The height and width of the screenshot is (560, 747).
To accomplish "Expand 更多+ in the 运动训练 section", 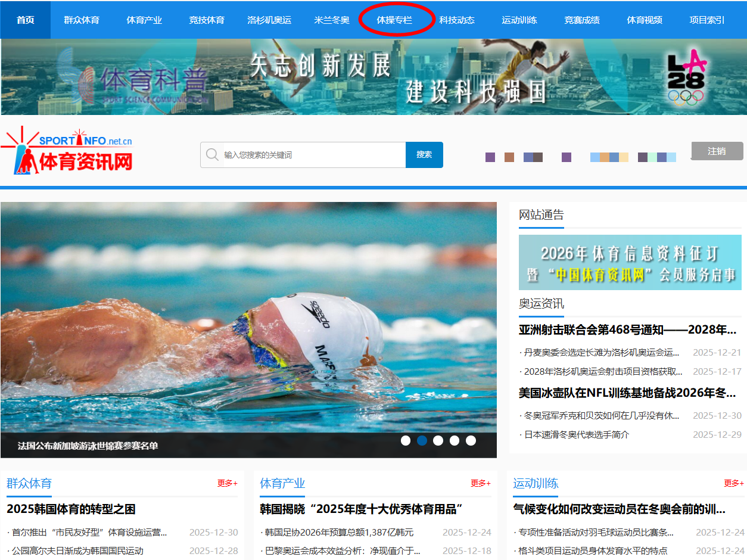I will pos(733,483).
